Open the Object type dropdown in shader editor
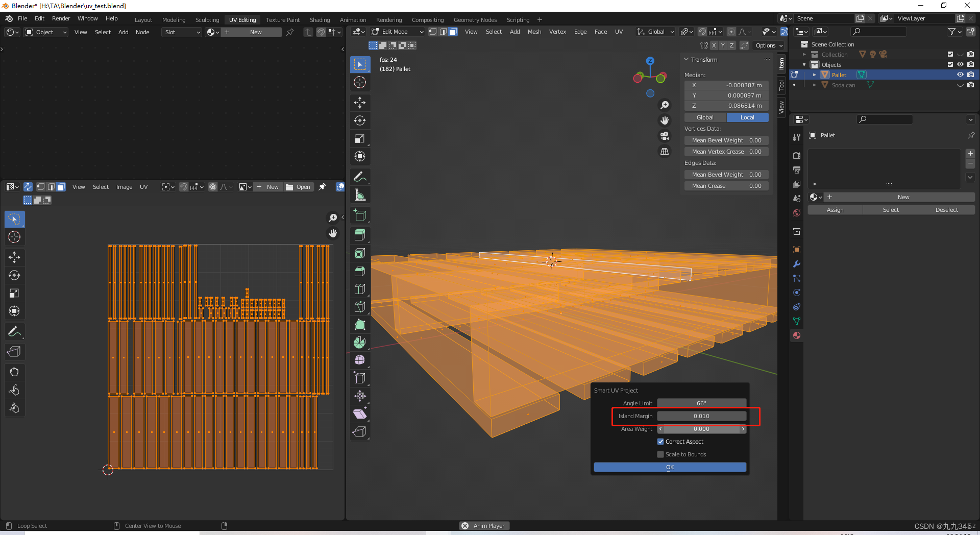The width and height of the screenshot is (980, 535). 46,32
